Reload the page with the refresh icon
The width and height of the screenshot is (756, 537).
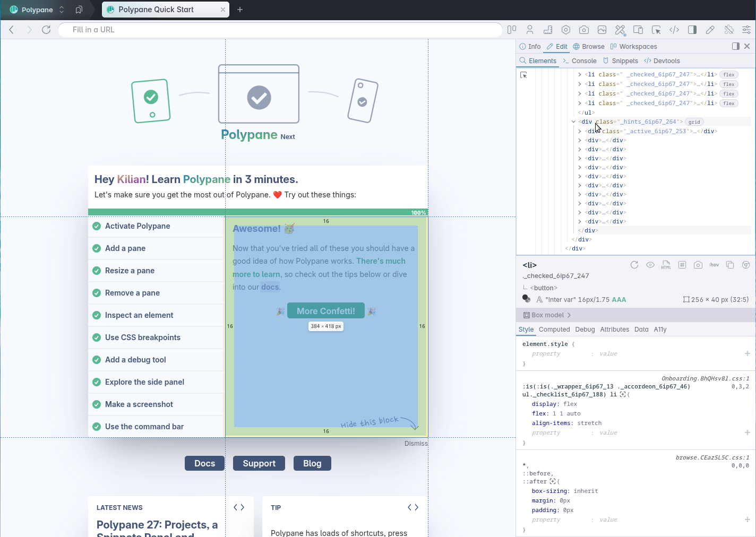46,30
